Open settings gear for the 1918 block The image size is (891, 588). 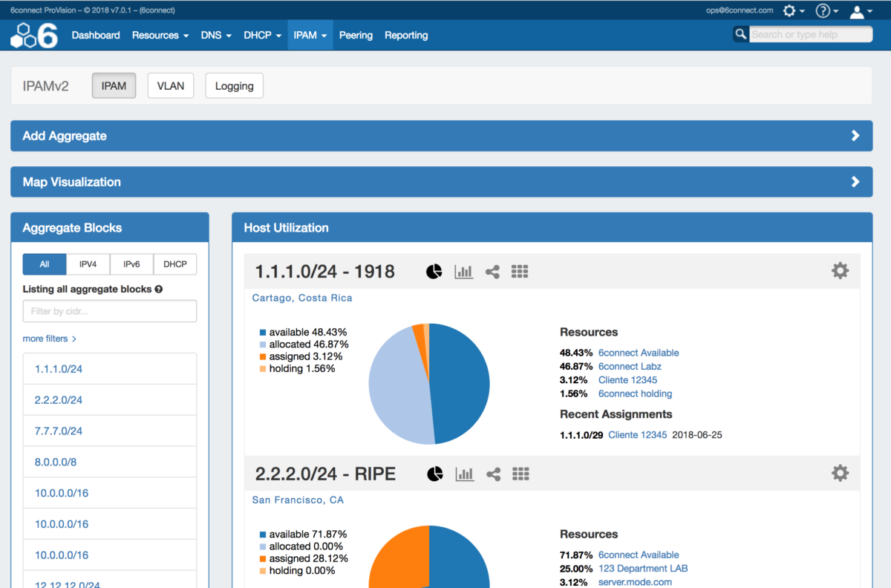(x=840, y=270)
